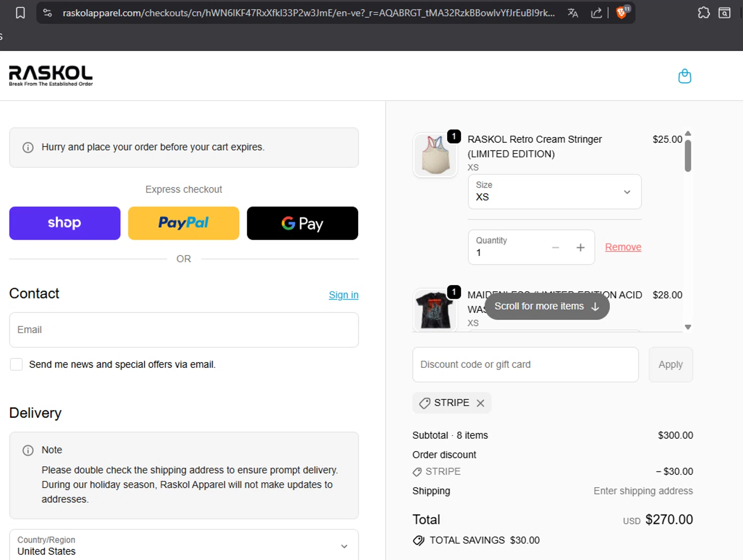The width and height of the screenshot is (743, 560).
Task: Pay with PayPal button
Action: [184, 223]
